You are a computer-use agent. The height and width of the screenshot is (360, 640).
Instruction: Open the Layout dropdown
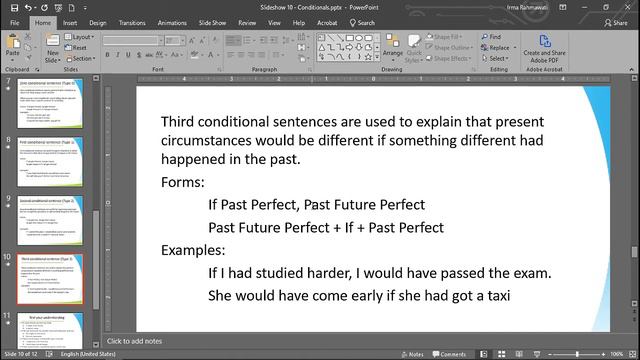[x=79, y=37]
